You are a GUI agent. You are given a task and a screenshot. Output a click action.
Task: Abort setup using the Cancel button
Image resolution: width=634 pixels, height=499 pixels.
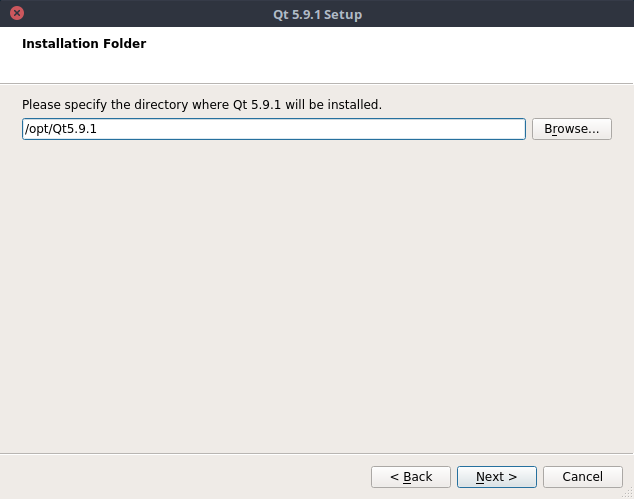(582, 476)
